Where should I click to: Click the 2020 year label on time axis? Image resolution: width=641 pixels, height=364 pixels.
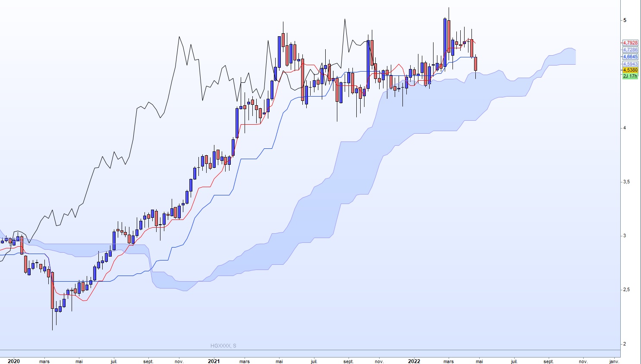coord(14,361)
